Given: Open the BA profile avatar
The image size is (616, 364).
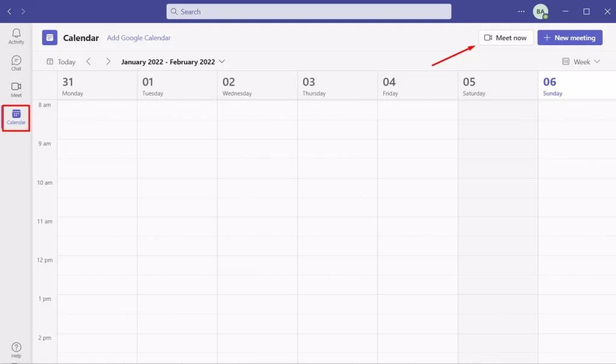Looking at the screenshot, I should coord(540,11).
